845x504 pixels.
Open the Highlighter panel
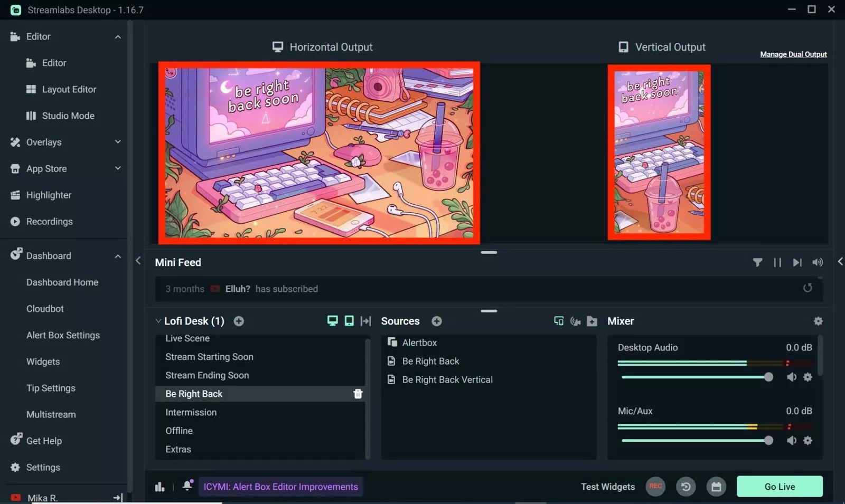coord(48,195)
